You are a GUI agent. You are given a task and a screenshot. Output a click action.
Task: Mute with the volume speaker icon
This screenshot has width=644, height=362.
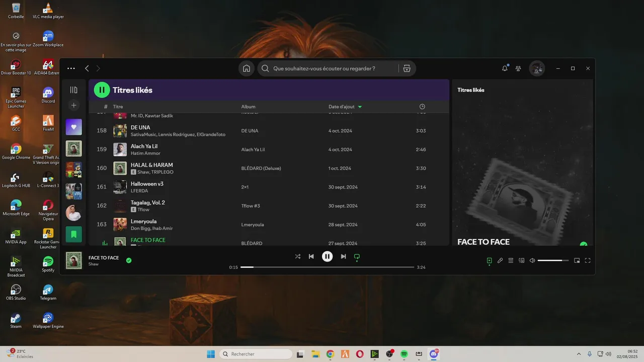point(532,260)
